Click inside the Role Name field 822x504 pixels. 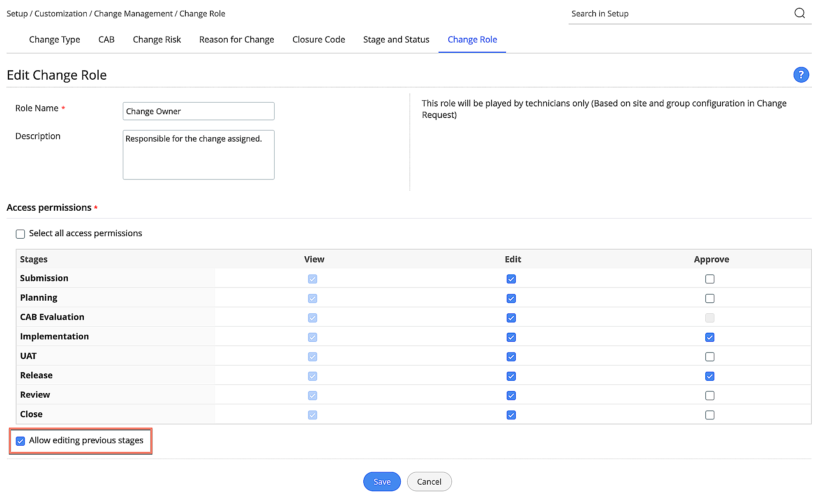click(198, 111)
